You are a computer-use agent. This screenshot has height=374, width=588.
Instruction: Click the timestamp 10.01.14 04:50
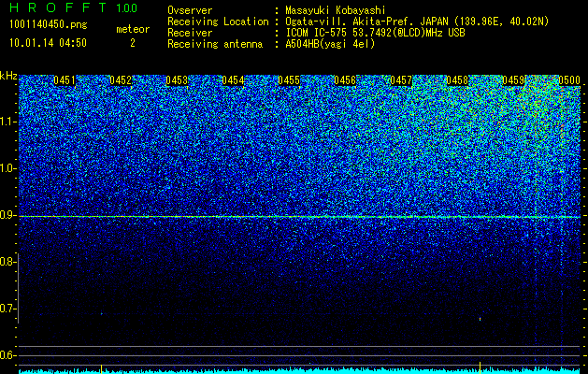pos(48,43)
